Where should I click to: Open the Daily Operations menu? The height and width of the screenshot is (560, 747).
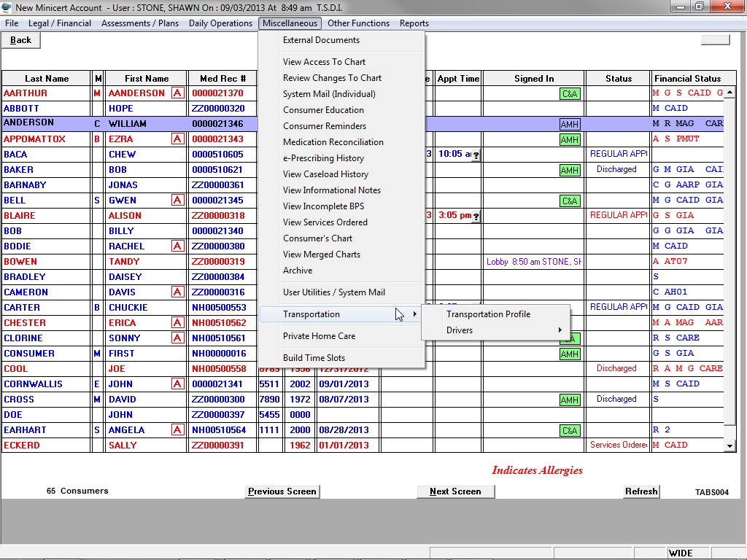[x=220, y=23]
